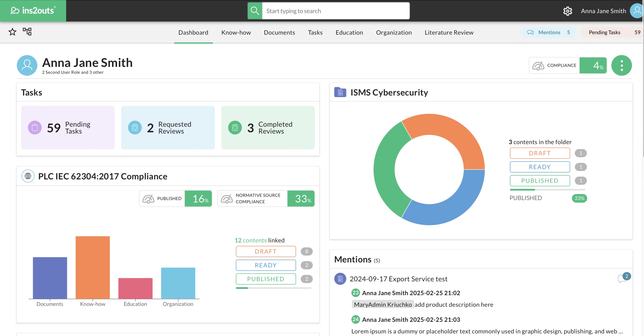This screenshot has height=336, width=644.
Task: Click the PLC IEC 62304 globe icon
Action: tap(28, 176)
